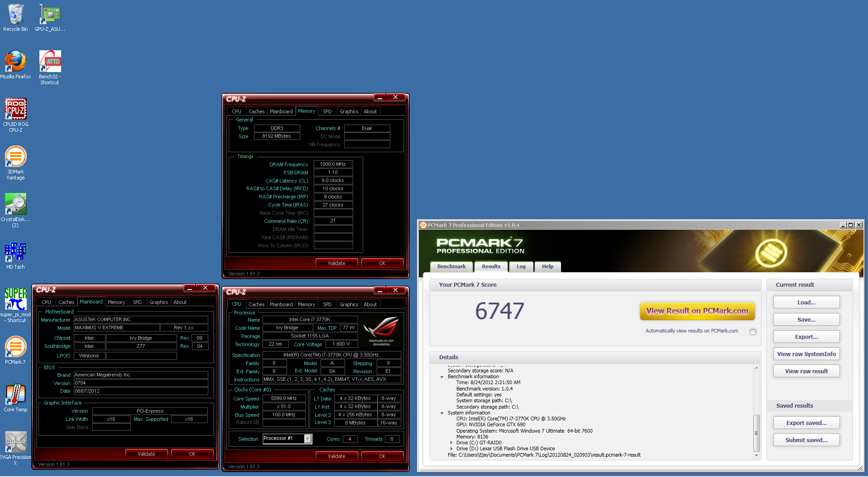
Task: Click the Core Speed 5099.9 MHz field
Action: pyautogui.click(x=284, y=399)
